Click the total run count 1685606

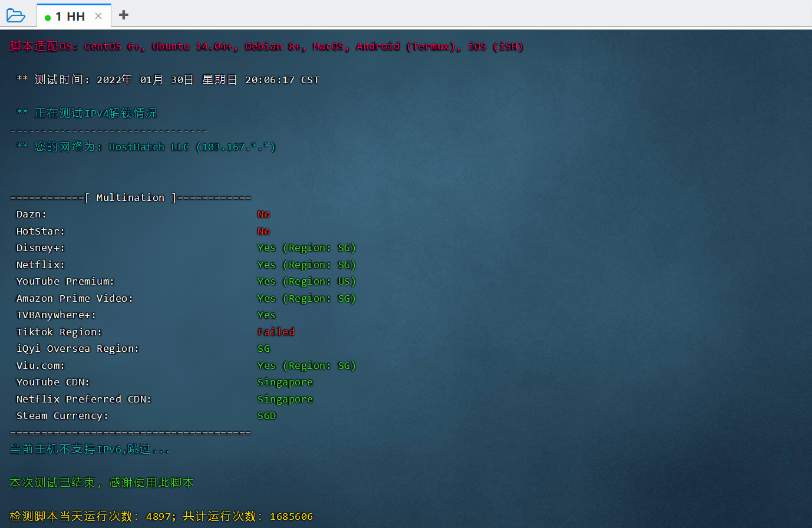click(291, 517)
